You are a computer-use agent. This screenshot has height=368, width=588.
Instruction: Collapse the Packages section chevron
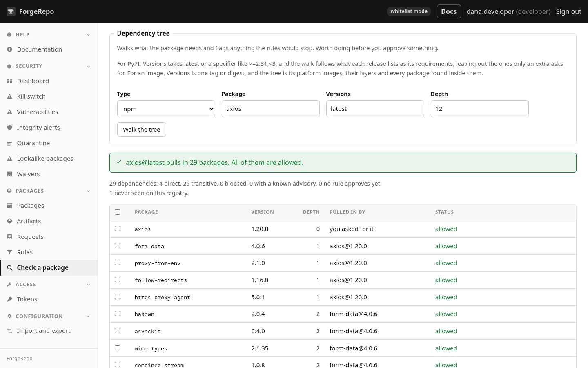tap(89, 191)
